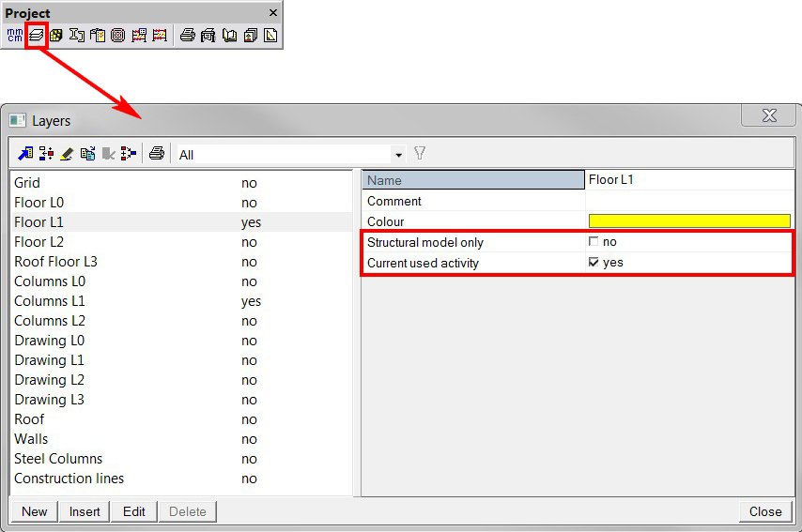Click the concentric square target icon in Project toolbar

(x=118, y=36)
